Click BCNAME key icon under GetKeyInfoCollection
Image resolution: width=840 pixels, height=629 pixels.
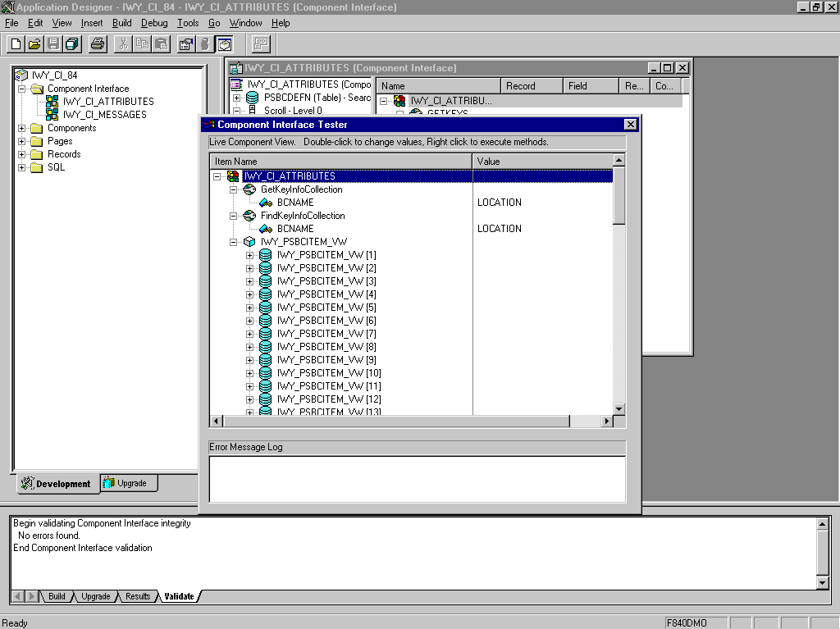pyautogui.click(x=266, y=203)
